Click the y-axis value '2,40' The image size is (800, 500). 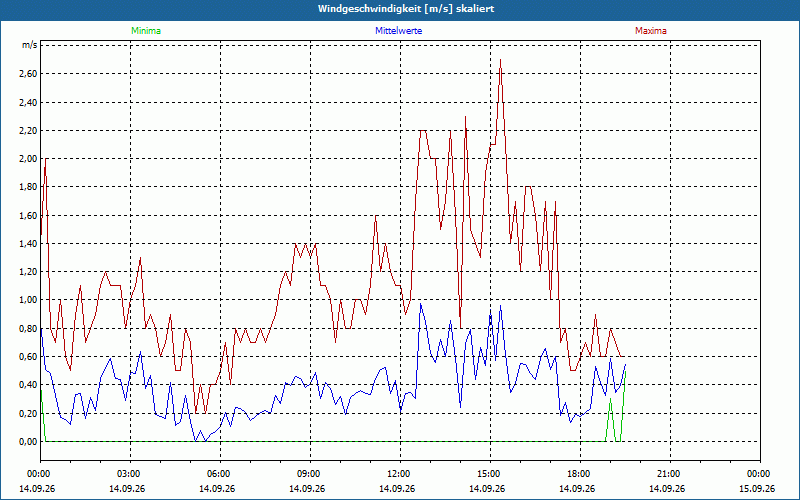[28, 103]
